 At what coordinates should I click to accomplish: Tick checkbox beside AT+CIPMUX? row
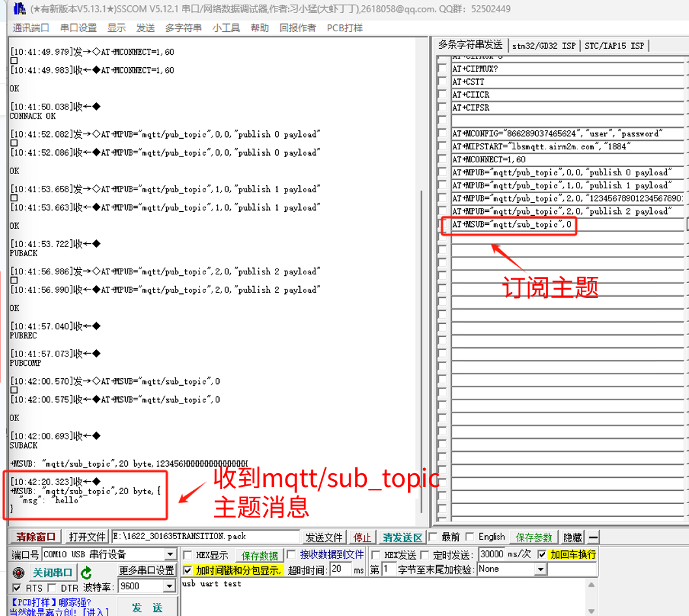442,69
